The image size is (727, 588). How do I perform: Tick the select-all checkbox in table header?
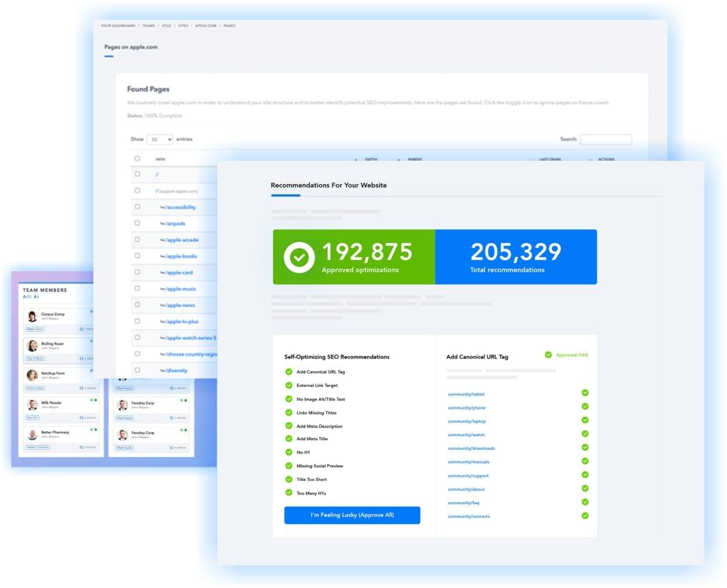tap(137, 159)
